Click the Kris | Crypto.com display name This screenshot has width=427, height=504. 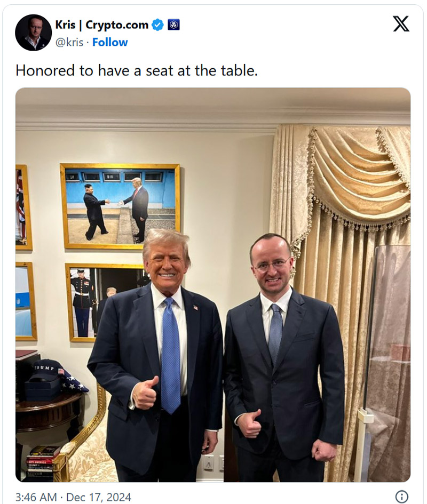(102, 25)
